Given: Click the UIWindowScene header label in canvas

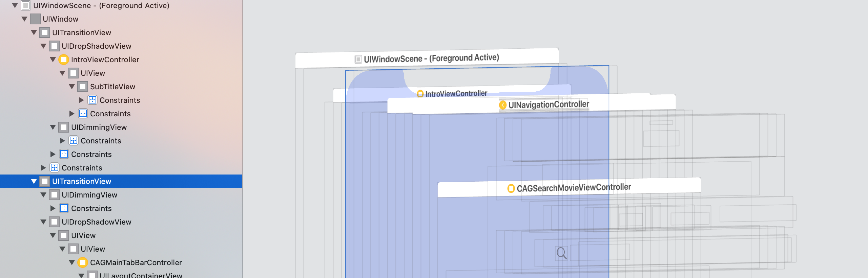Looking at the screenshot, I should point(431,58).
